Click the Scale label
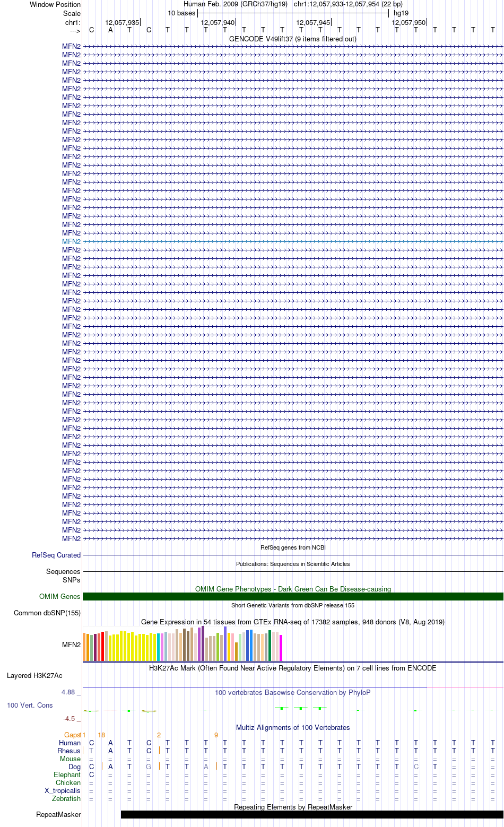 (72, 13)
